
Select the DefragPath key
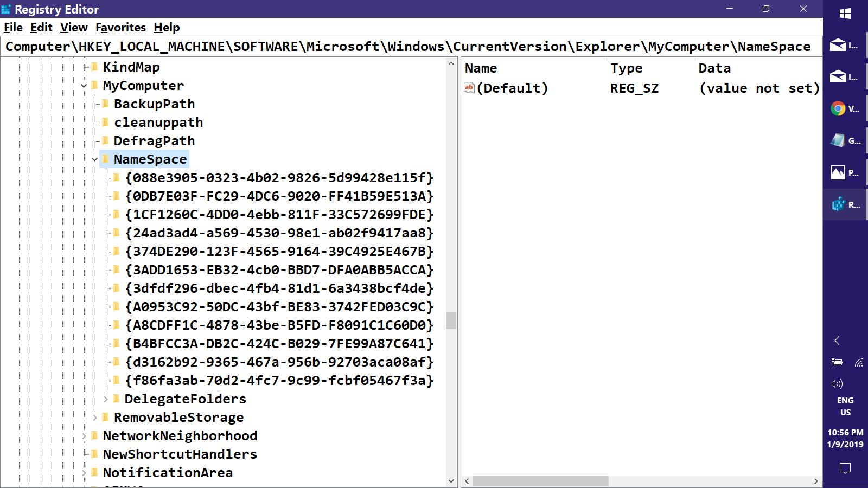[154, 141]
